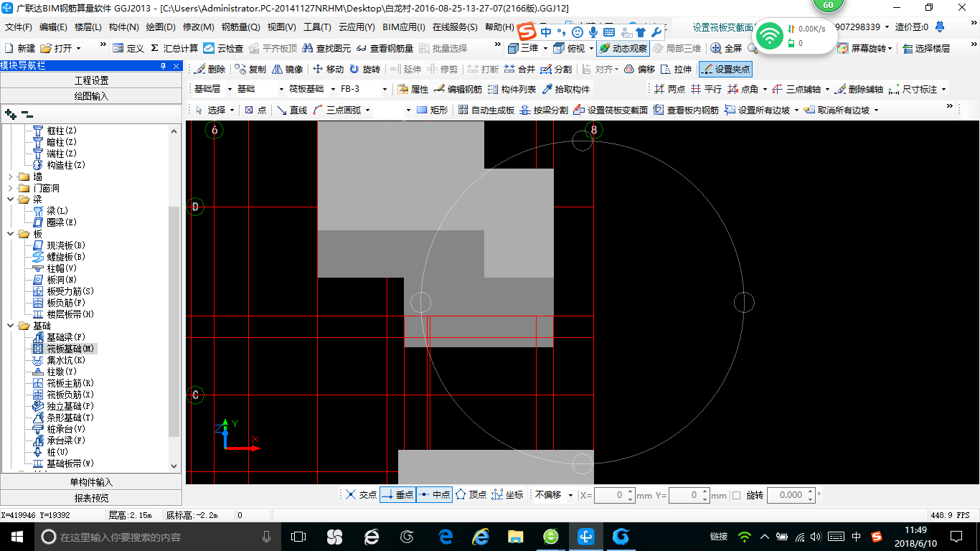Click the 绘图输入 panel button
Image resolution: width=980 pixels, height=551 pixels.
pos(91,95)
